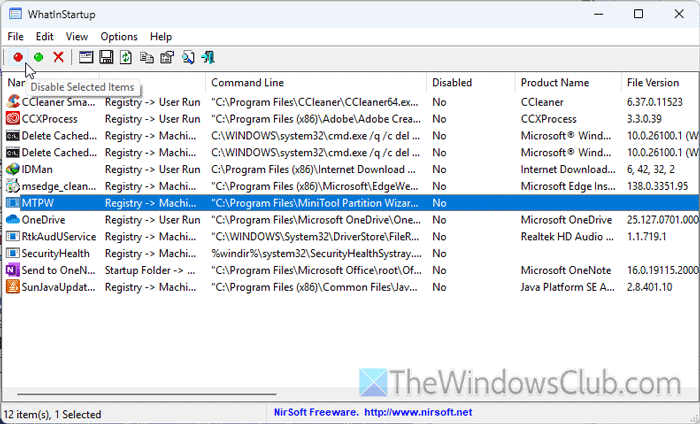The height and width of the screenshot is (424, 700).
Task: Click the CCXProcess Adobe icon
Action: click(x=13, y=119)
